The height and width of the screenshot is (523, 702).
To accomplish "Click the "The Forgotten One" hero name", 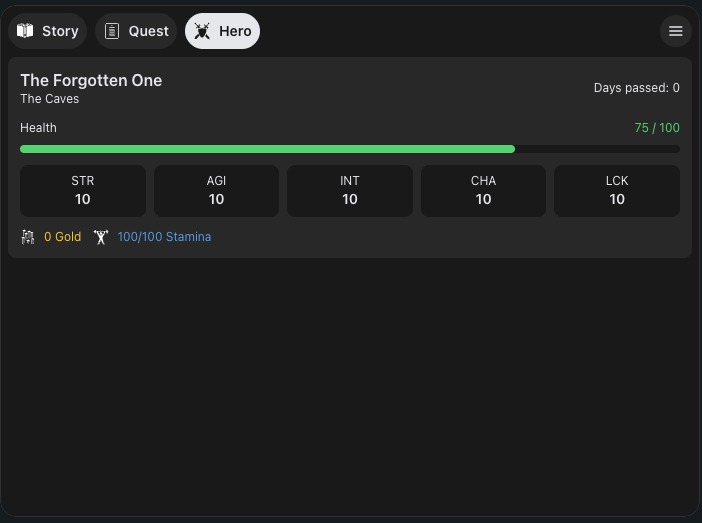I will 91,81.
